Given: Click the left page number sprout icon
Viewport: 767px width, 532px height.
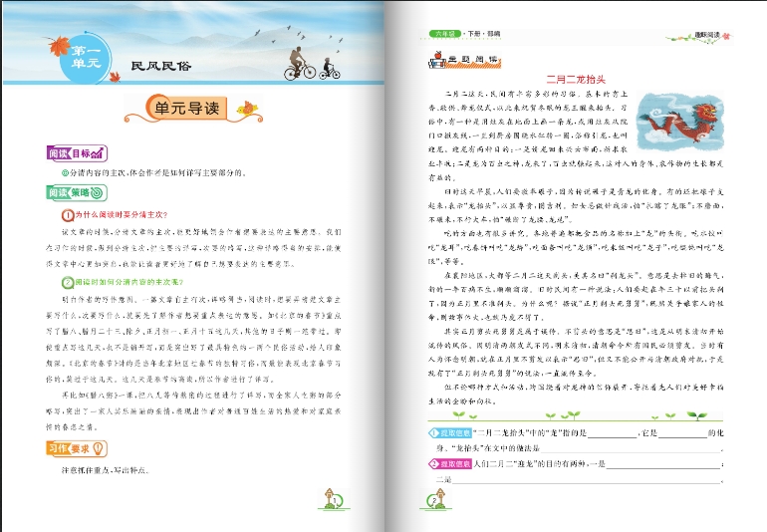Looking at the screenshot, I should (x=335, y=501).
